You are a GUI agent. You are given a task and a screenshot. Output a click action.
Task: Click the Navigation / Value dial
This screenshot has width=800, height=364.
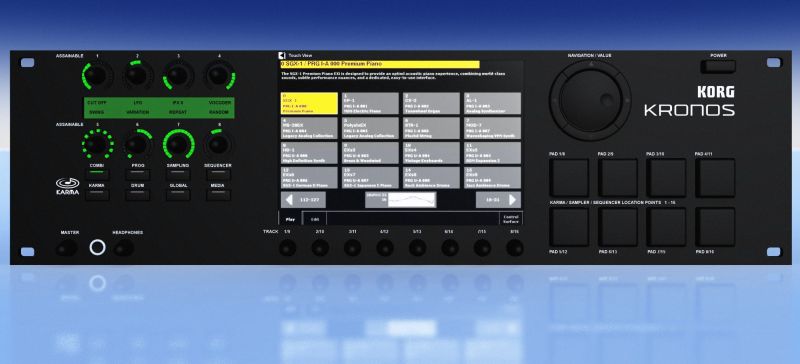coord(590,101)
